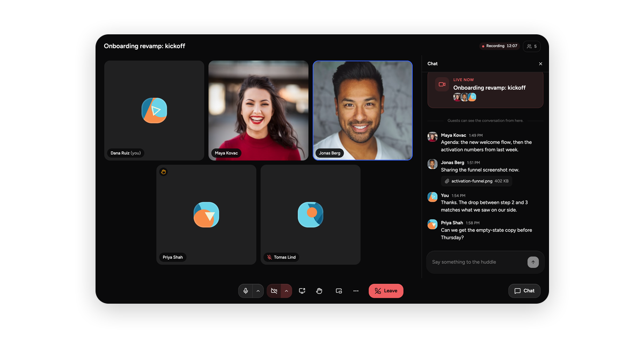Toggle the microphone mute button
The image size is (644, 338).
point(246,291)
